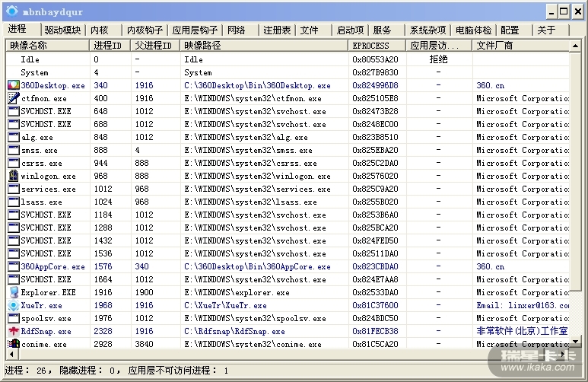This screenshot has width=588, height=382.
Task: Select SVCHOST.EXE with process ID 1288
Action: click(x=46, y=228)
